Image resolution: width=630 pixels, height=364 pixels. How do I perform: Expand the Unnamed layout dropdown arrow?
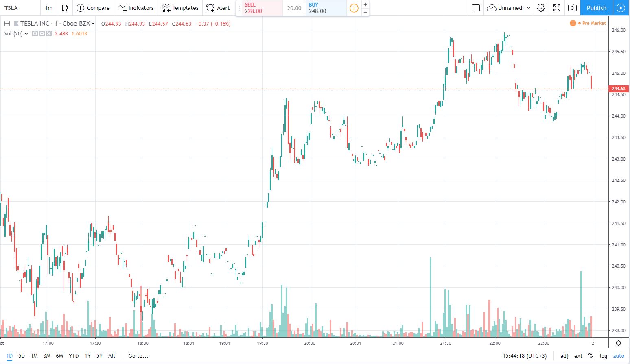click(x=529, y=8)
